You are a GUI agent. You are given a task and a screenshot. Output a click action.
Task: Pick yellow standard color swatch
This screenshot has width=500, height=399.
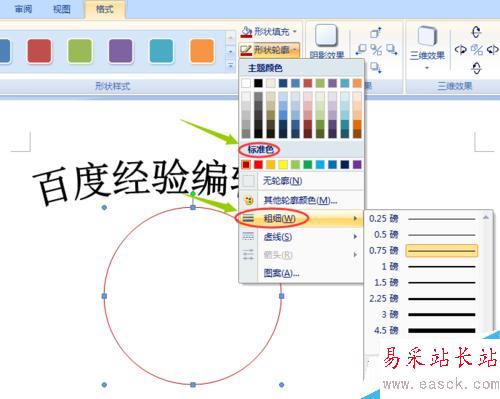(283, 164)
